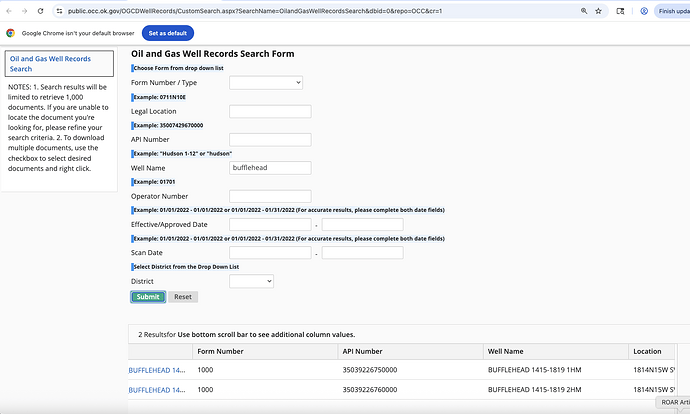Image resolution: width=690 pixels, height=414 pixels.
Task: Go forward with browser forward arrow
Action: click(25, 11)
